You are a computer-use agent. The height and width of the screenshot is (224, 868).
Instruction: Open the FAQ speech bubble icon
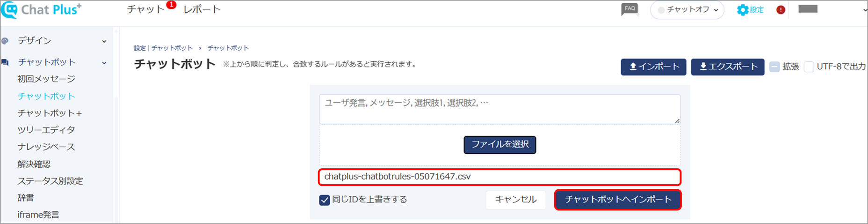point(629,9)
